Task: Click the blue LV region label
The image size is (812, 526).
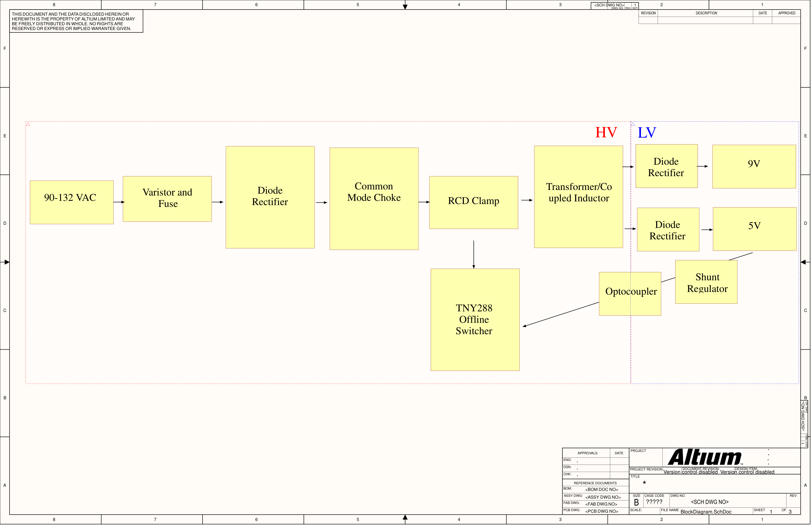Action: 647,133
